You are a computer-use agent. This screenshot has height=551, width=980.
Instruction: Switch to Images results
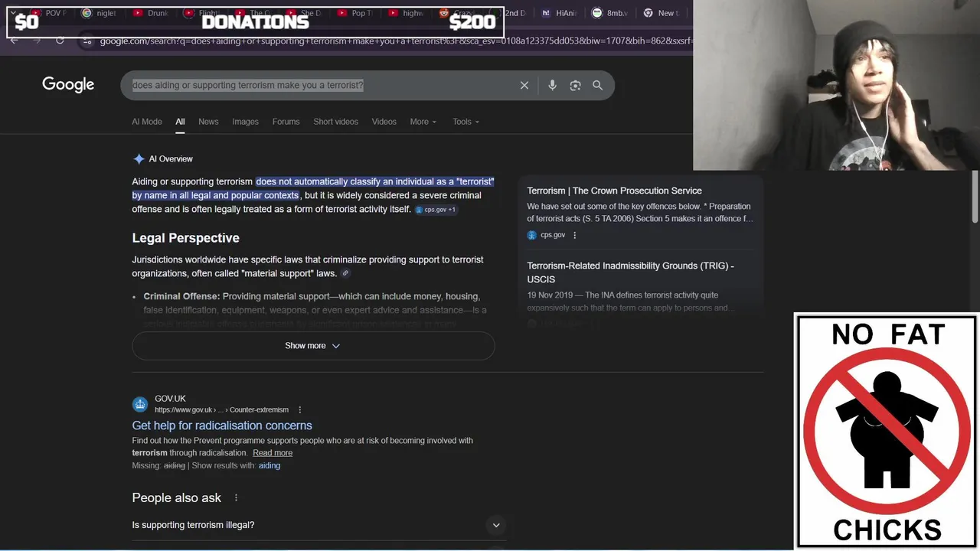pyautogui.click(x=245, y=122)
